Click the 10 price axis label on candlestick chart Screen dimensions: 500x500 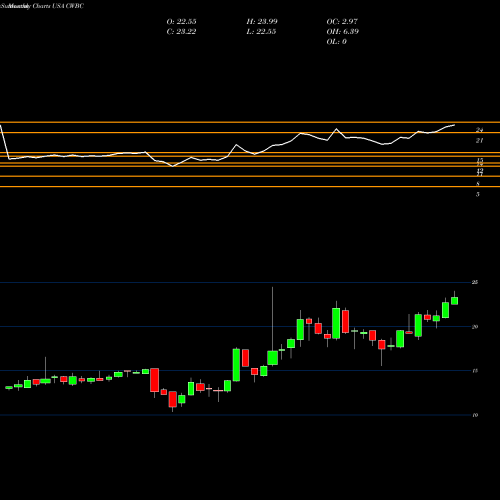(475, 415)
